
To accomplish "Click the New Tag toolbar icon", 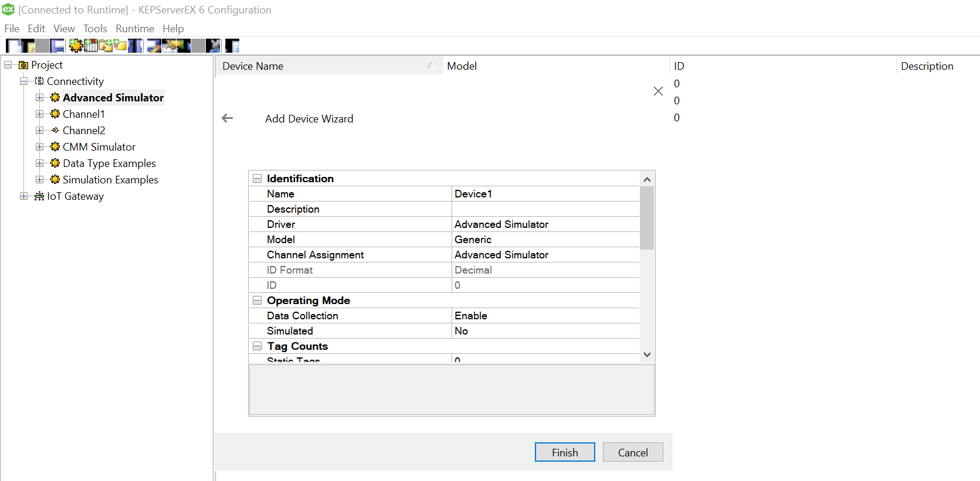I will (121, 46).
